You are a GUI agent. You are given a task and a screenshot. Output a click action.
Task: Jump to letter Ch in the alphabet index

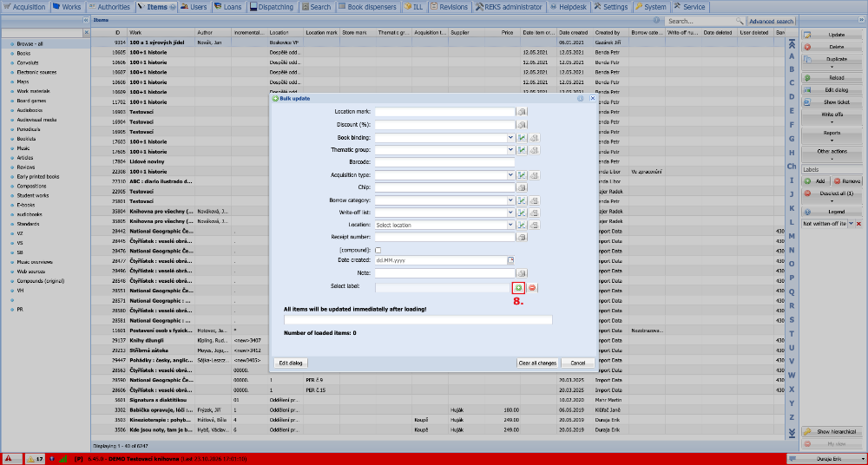792,166
